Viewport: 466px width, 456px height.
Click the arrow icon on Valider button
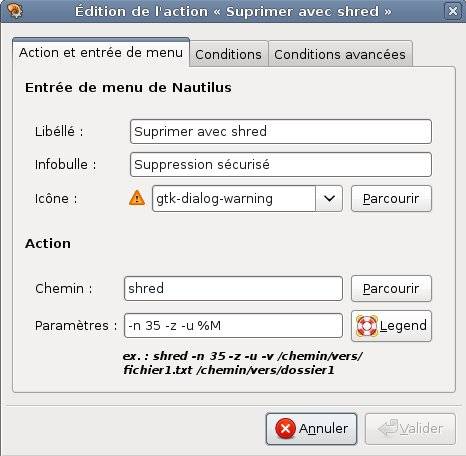tap(388, 428)
